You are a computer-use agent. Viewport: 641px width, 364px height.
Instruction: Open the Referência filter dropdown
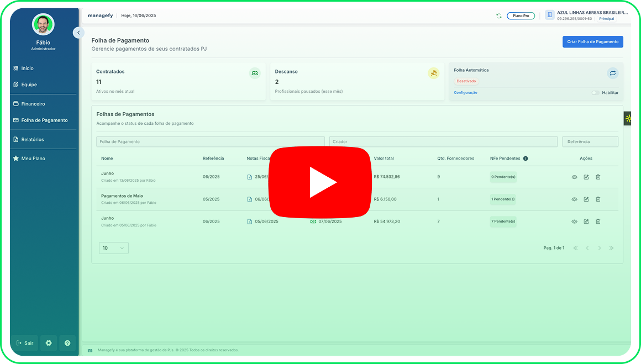(590, 142)
